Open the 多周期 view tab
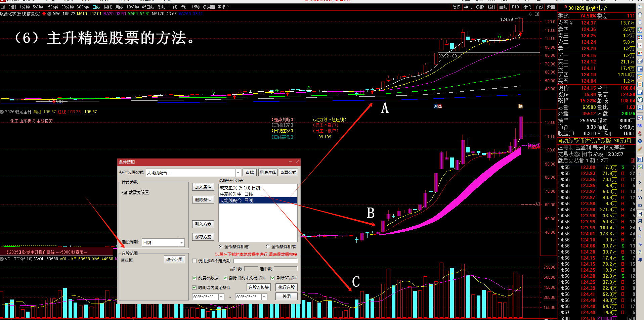This screenshot has height=320, width=644. coord(209,7)
